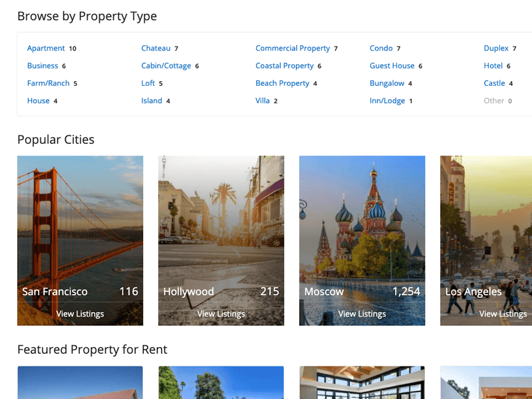Select the Loft property type
This screenshot has height=399, width=532.
click(x=148, y=83)
